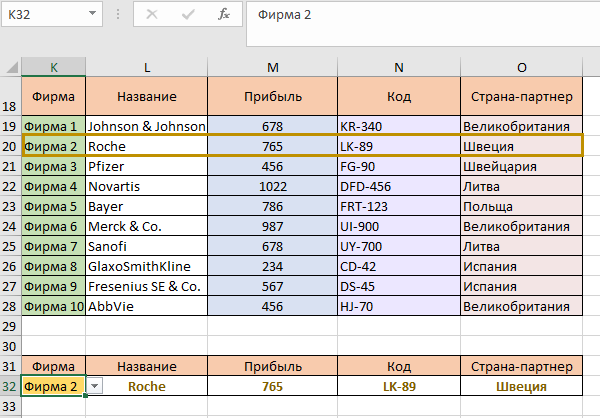Click cell Фирма 5
The image size is (600, 418).
click(x=54, y=206)
